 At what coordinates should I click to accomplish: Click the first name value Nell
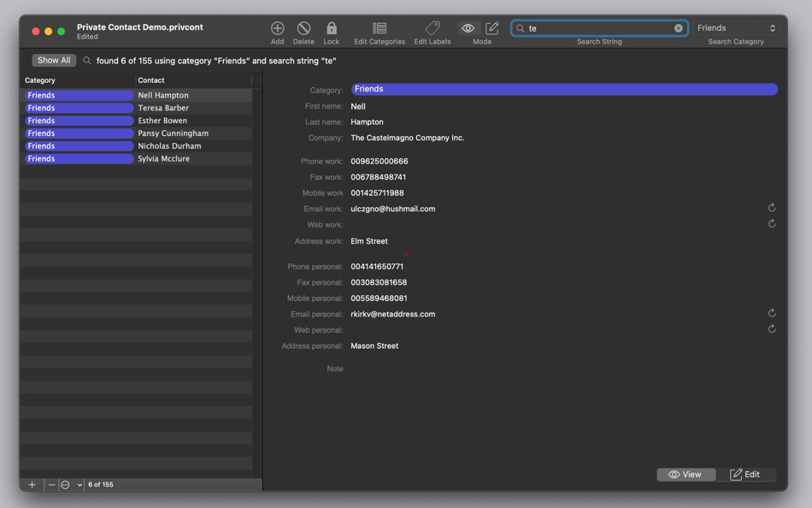[x=358, y=106]
